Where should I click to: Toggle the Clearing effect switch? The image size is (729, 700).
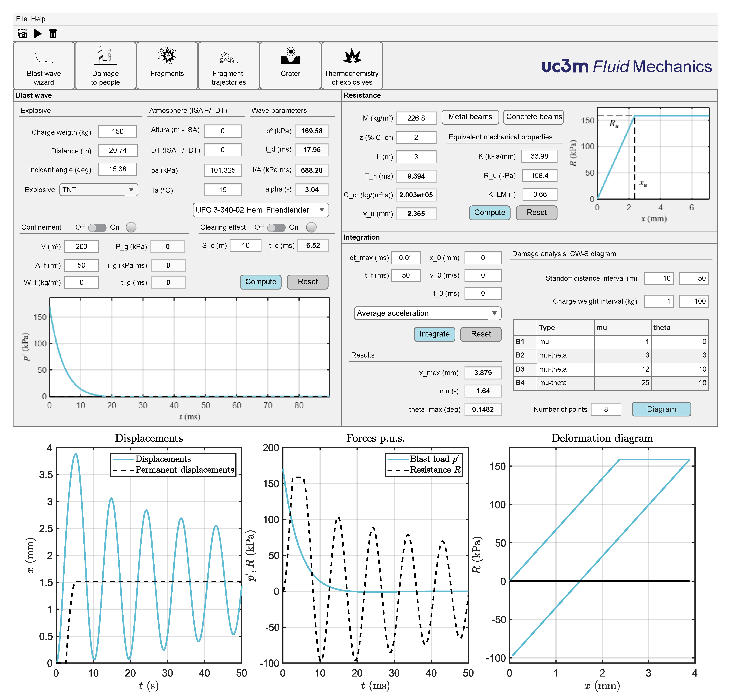pyautogui.click(x=276, y=228)
